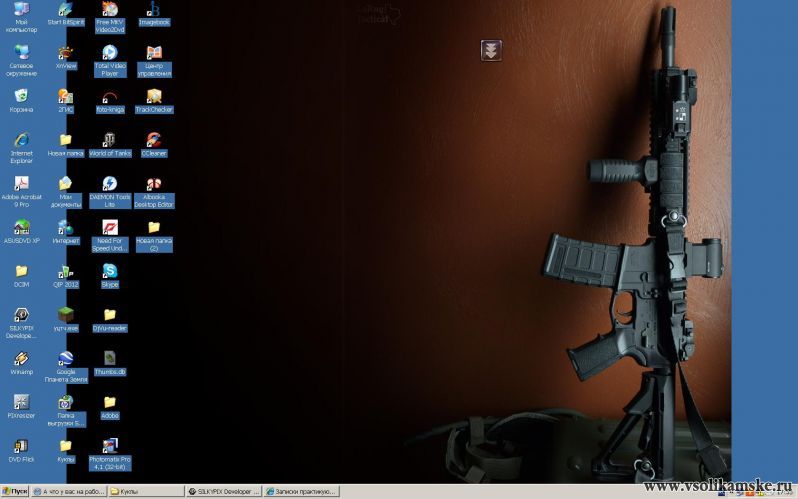Select the Thumbs.db file on the desktop
The height and width of the screenshot is (499, 798).
coord(109,358)
